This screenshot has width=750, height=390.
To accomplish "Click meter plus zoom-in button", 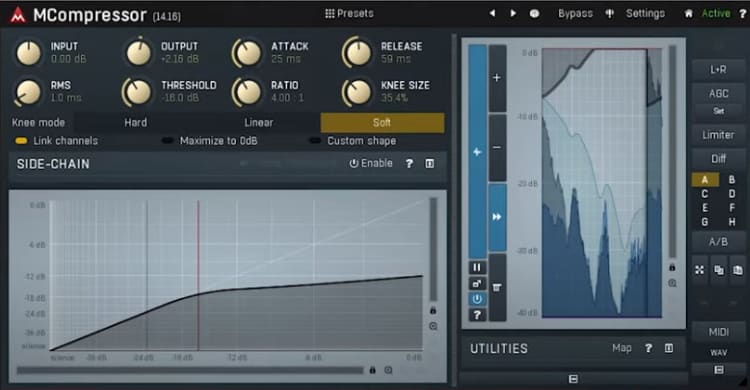I will pos(497,78).
